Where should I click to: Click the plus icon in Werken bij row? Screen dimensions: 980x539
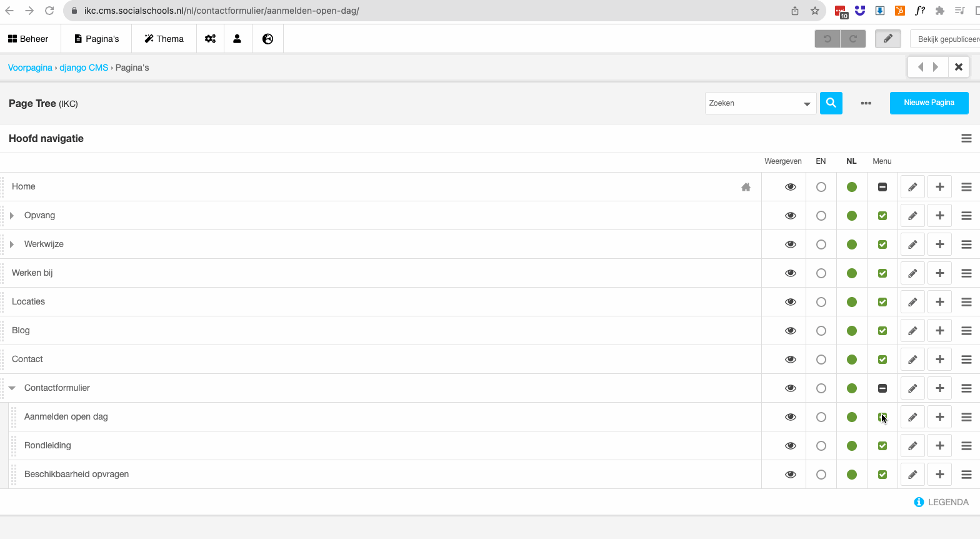coord(939,273)
